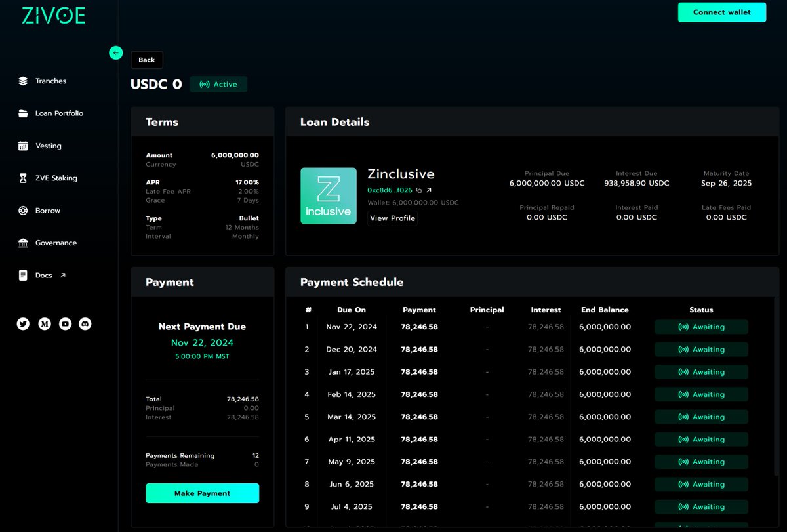Click the Due On column header
The width and height of the screenshot is (787, 532).
[352, 310]
